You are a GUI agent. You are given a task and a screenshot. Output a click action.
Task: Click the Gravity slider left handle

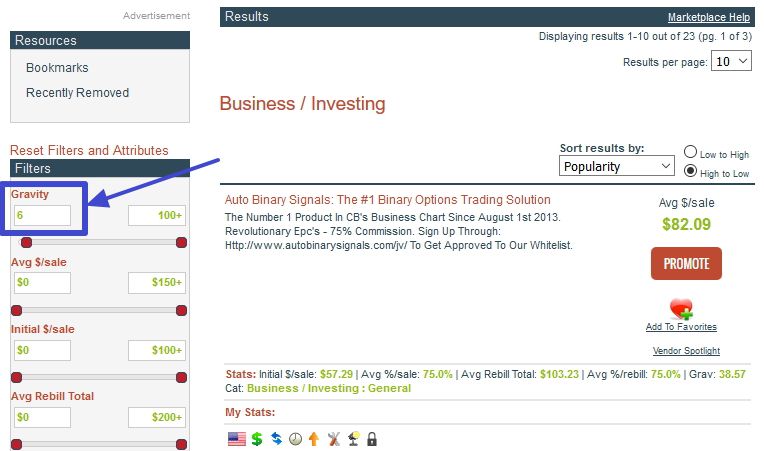(26, 242)
